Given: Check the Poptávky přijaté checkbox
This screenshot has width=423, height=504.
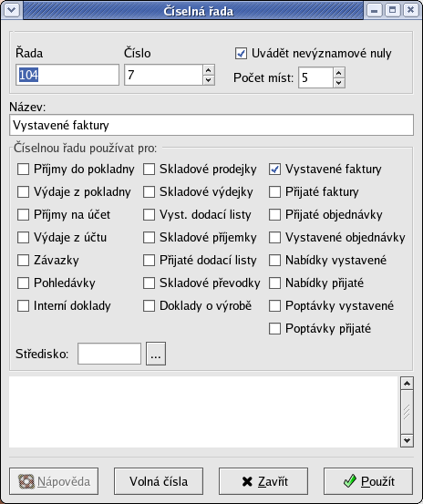Looking at the screenshot, I should coord(274,328).
